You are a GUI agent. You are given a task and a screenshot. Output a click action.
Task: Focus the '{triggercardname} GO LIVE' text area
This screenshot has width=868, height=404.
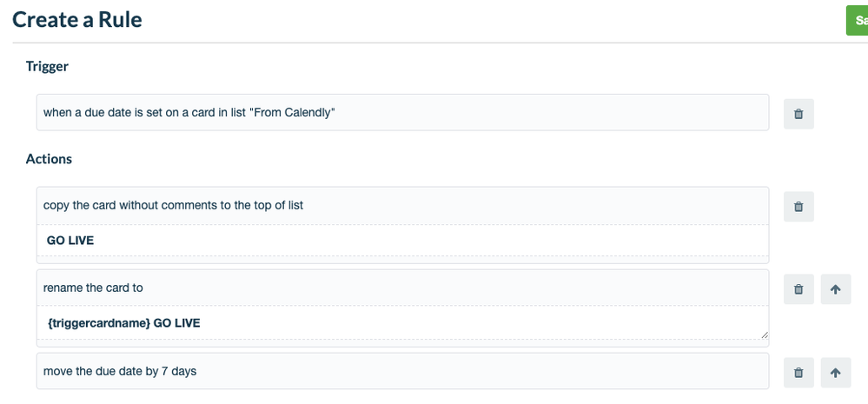tap(402, 322)
